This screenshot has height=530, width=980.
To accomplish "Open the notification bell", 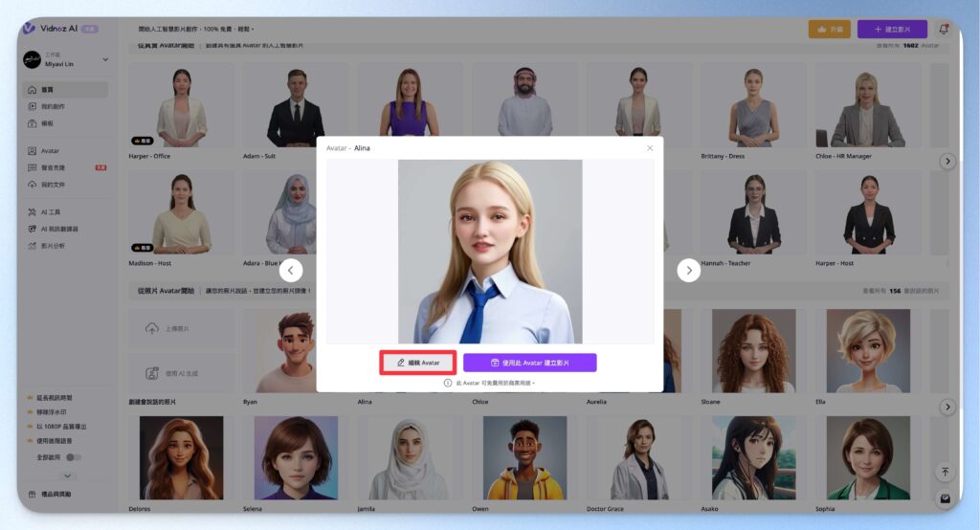I will pyautogui.click(x=944, y=29).
